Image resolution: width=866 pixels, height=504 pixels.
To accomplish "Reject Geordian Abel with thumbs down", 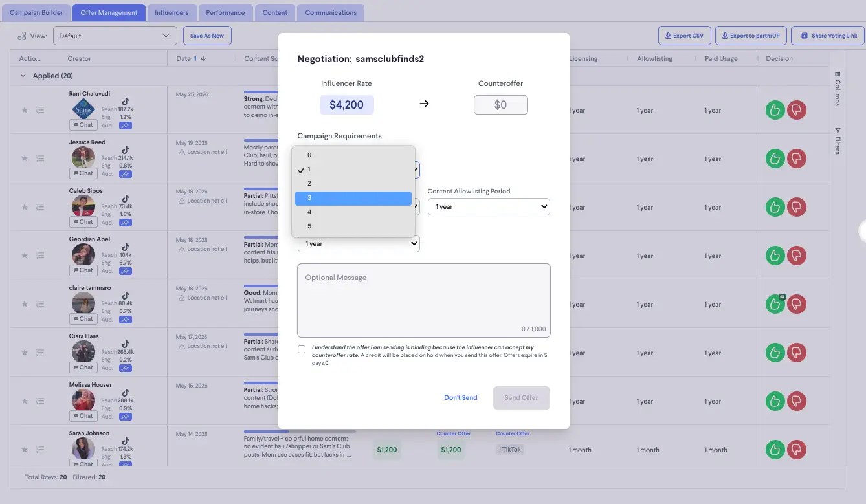I will coord(797,256).
